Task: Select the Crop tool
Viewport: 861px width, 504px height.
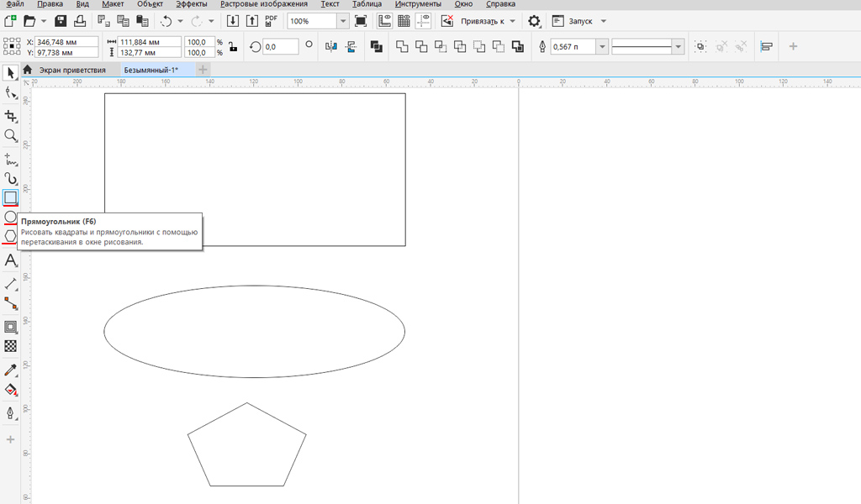Action: coord(11,115)
